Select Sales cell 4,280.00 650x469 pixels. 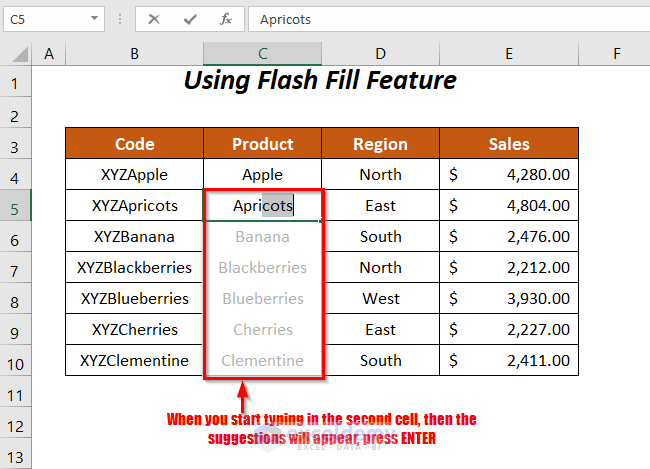[509, 175]
